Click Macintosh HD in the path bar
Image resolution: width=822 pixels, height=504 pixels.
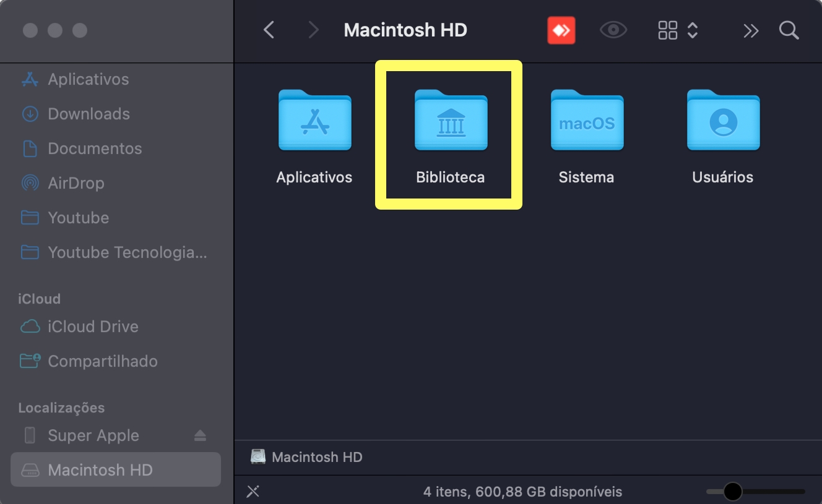coord(316,457)
